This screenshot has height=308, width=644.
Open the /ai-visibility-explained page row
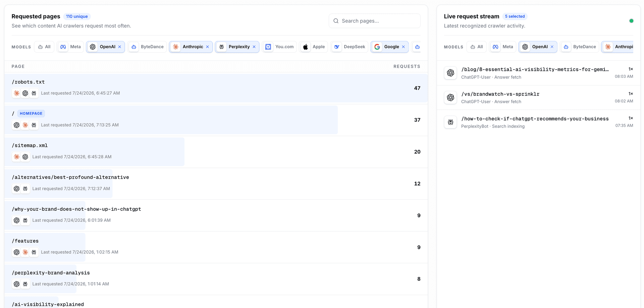(x=216, y=302)
